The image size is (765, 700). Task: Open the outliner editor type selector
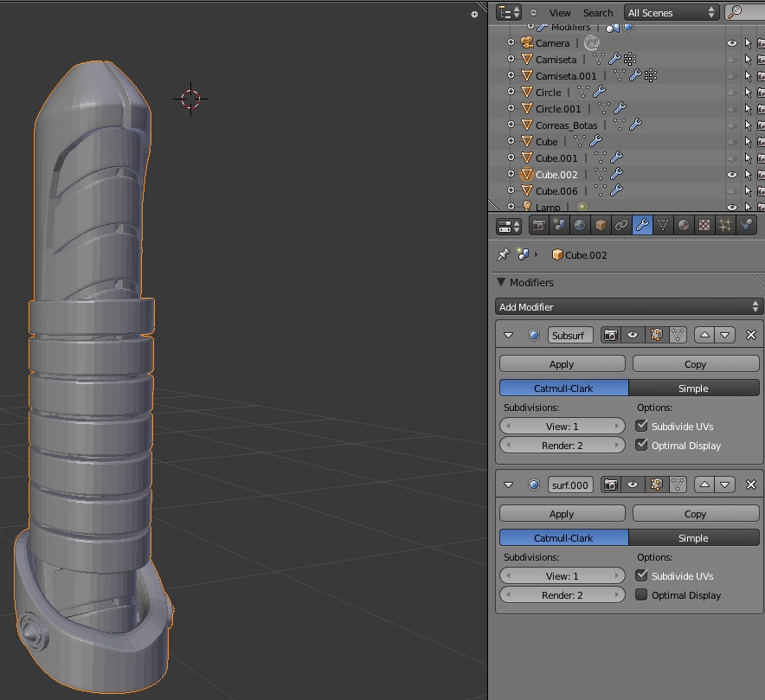(x=509, y=13)
